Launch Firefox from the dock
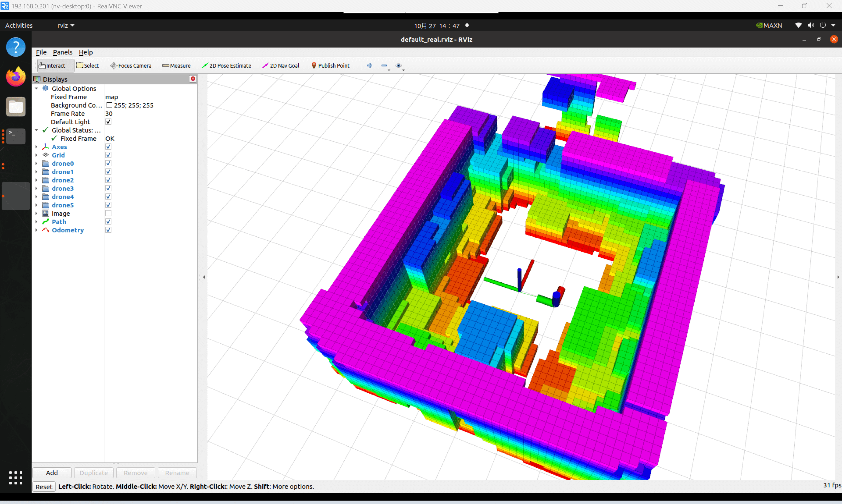Viewport: 842px width, 504px height. 16,77
